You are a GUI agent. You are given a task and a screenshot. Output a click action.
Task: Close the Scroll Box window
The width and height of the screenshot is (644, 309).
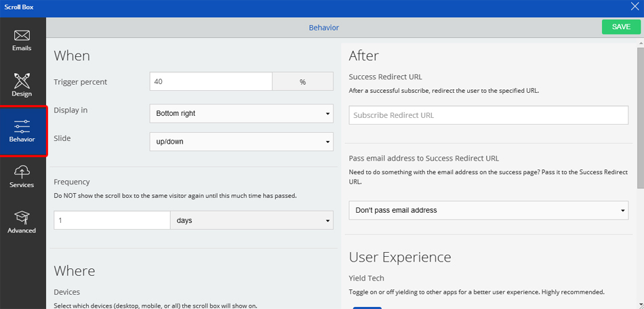pyautogui.click(x=635, y=7)
